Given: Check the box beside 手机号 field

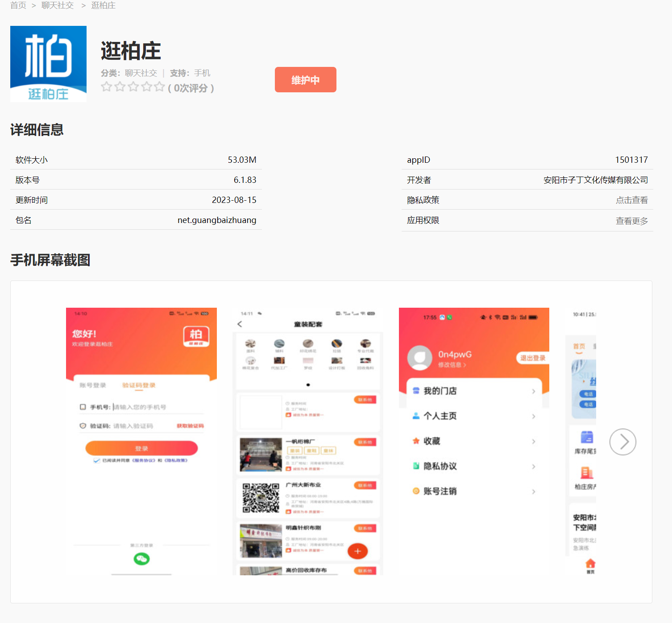Looking at the screenshot, I should [83, 407].
